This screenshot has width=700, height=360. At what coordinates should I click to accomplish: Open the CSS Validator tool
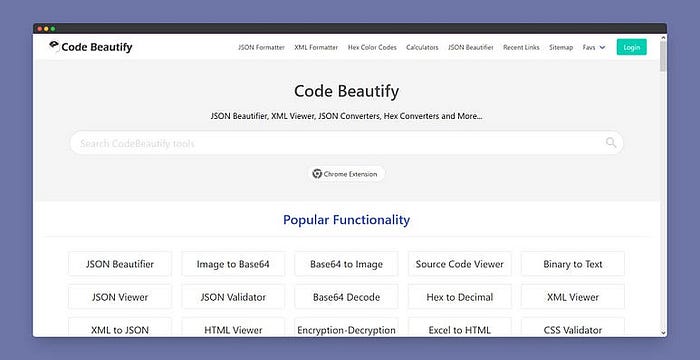(573, 327)
